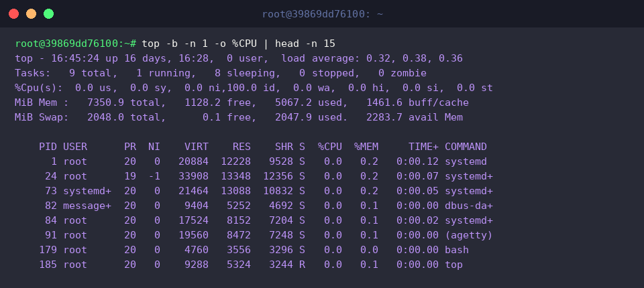Click the systemd command in PID 1 row

click(466, 161)
